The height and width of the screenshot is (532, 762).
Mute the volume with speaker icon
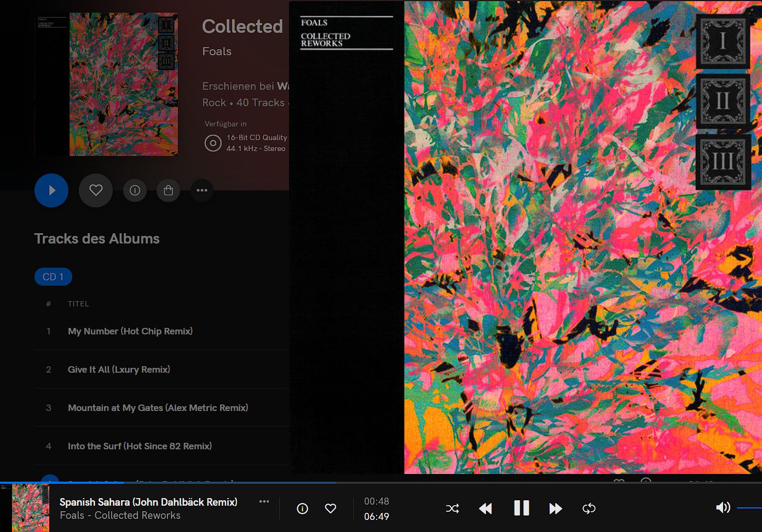click(x=723, y=508)
